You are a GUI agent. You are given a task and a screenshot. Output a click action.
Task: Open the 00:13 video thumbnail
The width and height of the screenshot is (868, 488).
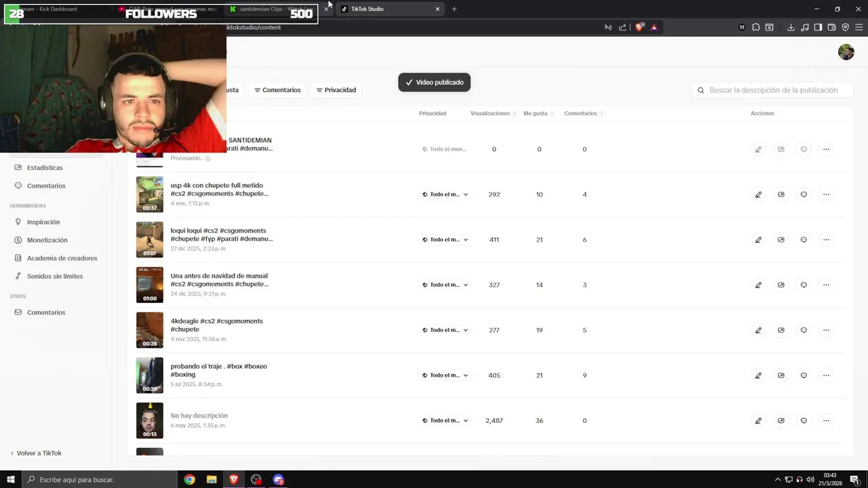(x=150, y=420)
